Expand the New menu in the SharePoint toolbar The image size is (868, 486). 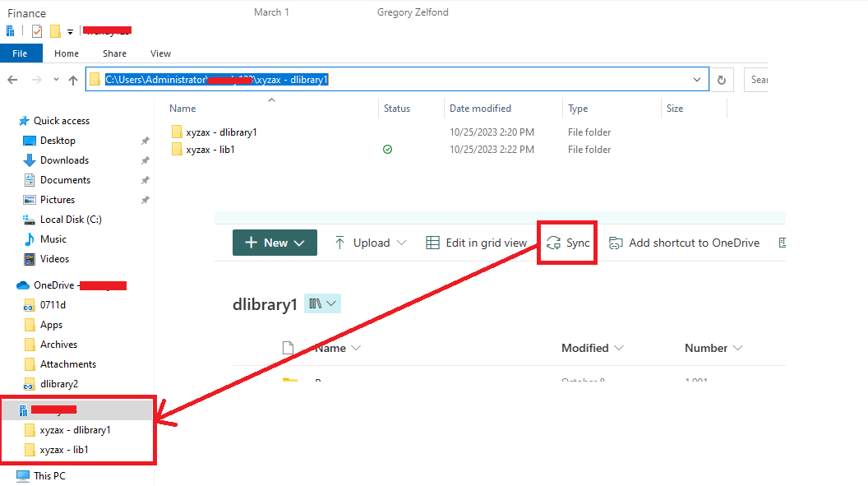pyautogui.click(x=298, y=243)
